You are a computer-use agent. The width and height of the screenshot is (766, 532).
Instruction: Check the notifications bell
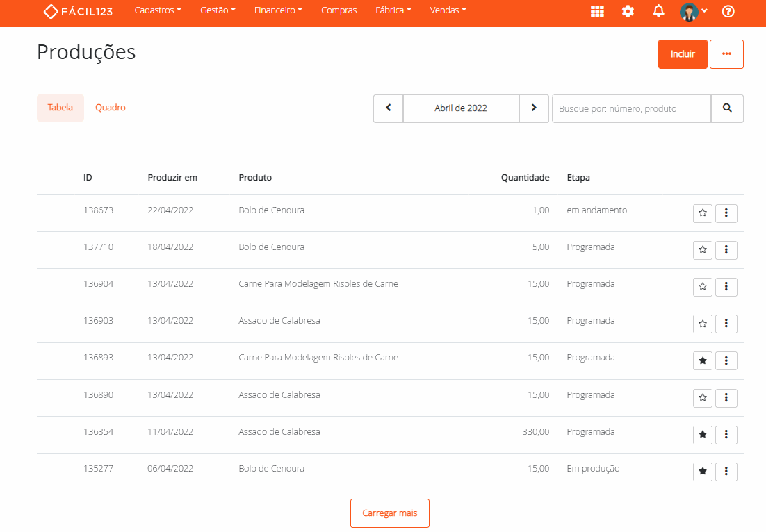pos(658,10)
